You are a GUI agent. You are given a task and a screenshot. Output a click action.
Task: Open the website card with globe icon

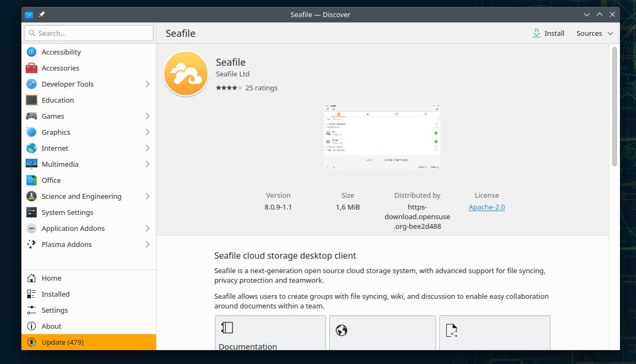[383, 333]
